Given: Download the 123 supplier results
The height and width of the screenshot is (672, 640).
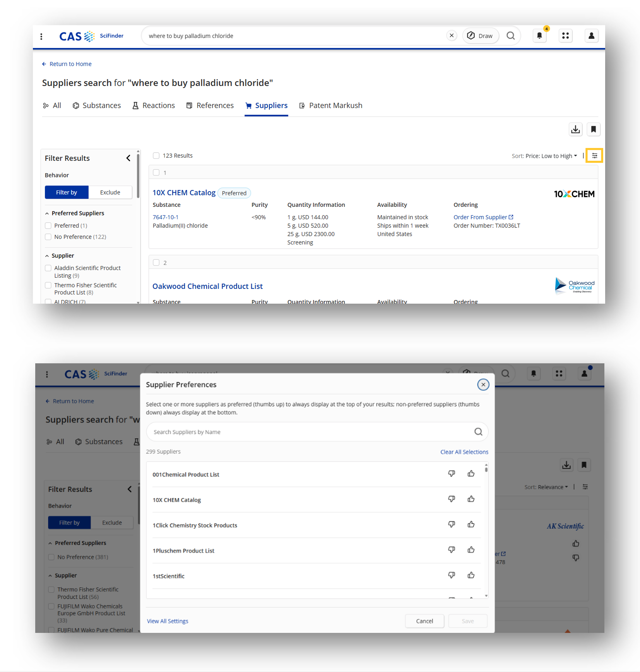Looking at the screenshot, I should pos(575,129).
